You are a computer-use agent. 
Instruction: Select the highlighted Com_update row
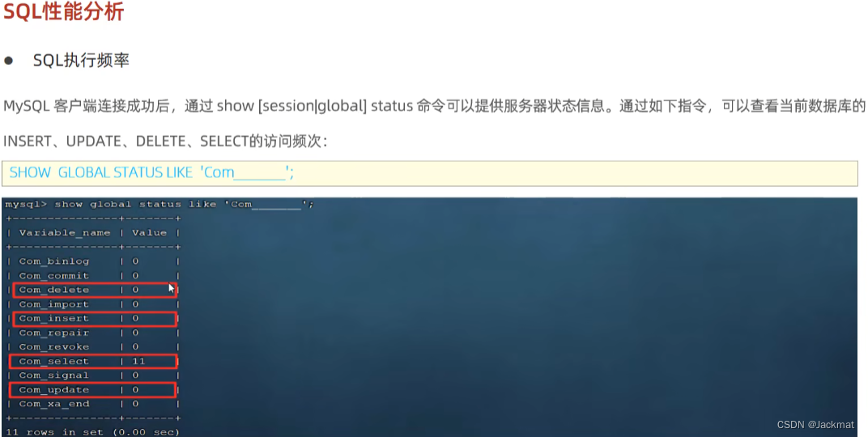93,390
